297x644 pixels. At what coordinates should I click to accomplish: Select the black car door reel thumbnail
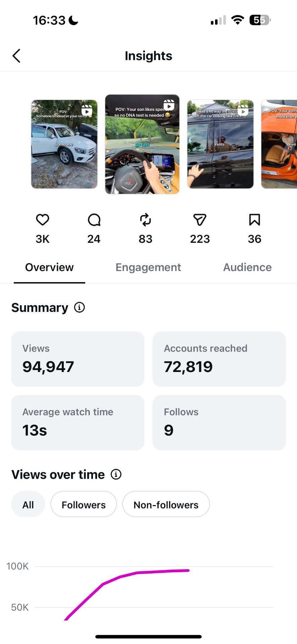(220, 144)
